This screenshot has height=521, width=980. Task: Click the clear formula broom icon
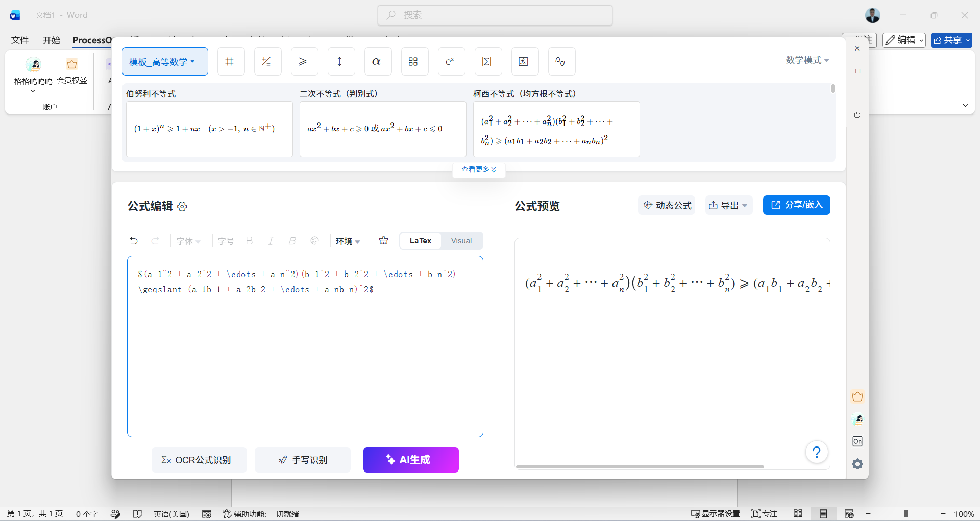[x=384, y=241]
